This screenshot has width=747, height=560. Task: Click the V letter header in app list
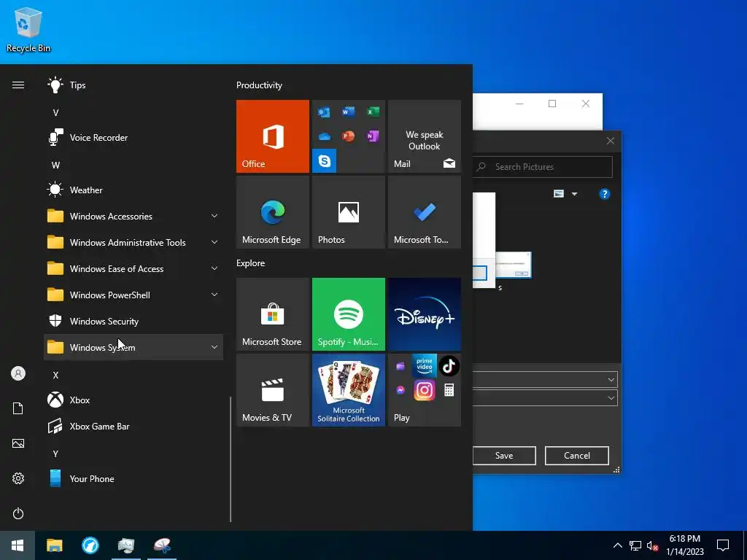[x=55, y=113]
